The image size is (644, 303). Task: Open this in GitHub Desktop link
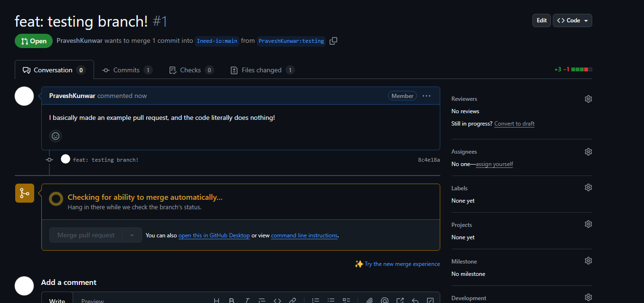214,235
